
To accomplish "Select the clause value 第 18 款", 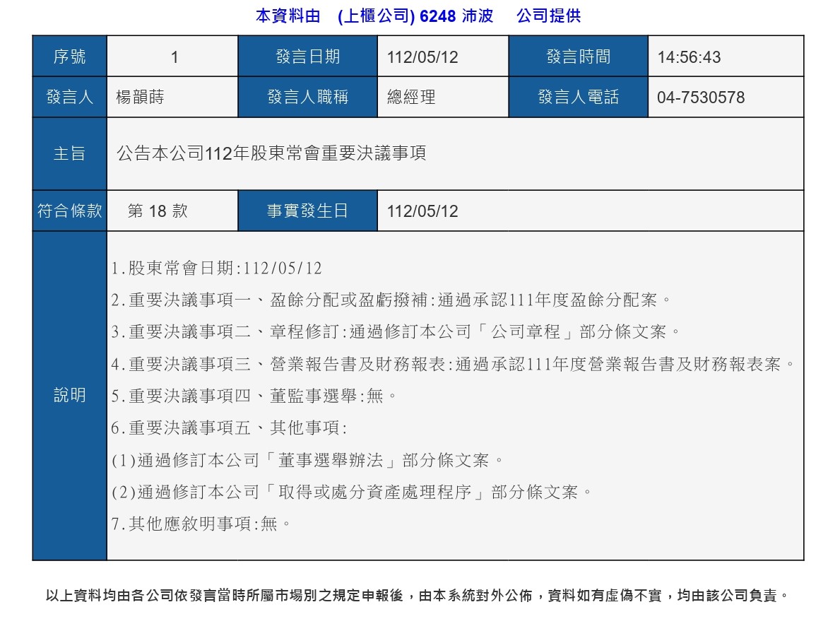I will click(158, 211).
